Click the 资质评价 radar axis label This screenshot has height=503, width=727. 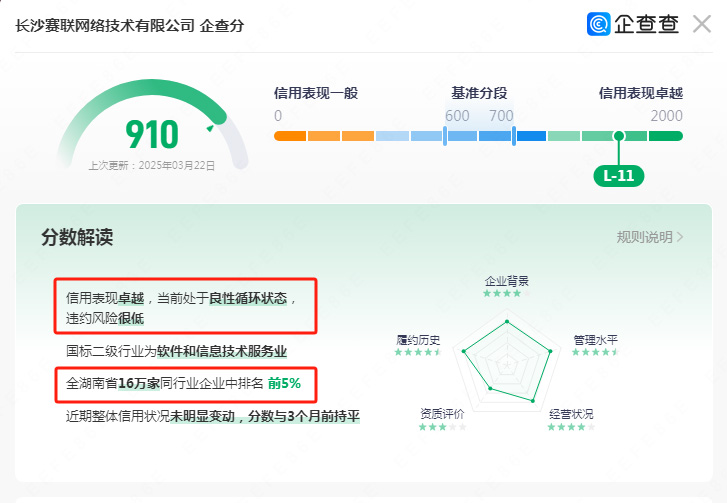click(x=442, y=414)
